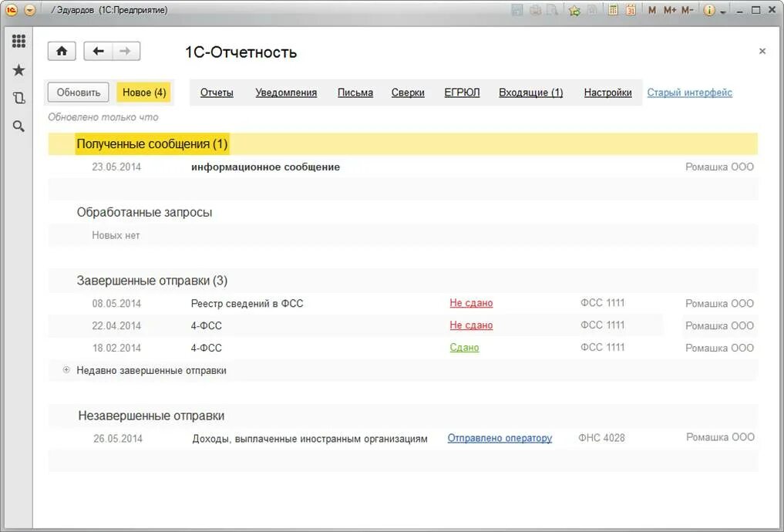Click the M+ memory button
The image size is (784, 532).
(670, 9)
